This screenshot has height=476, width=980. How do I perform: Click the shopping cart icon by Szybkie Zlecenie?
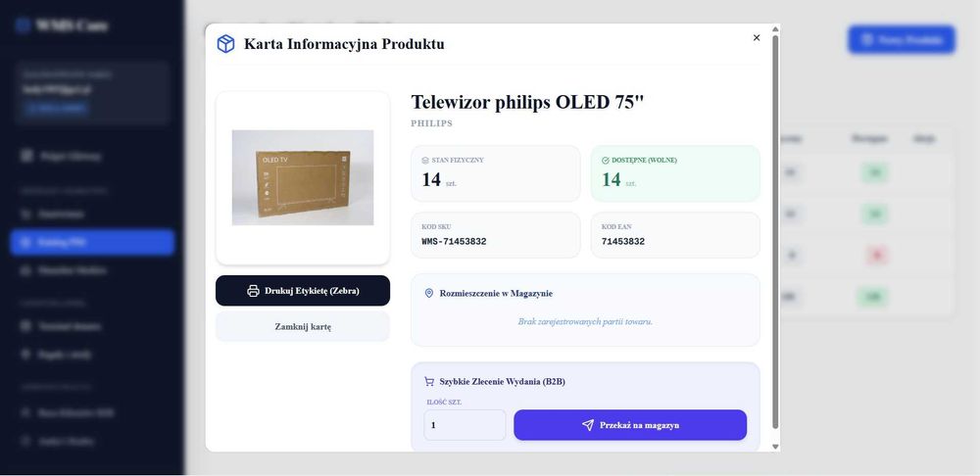tap(429, 381)
